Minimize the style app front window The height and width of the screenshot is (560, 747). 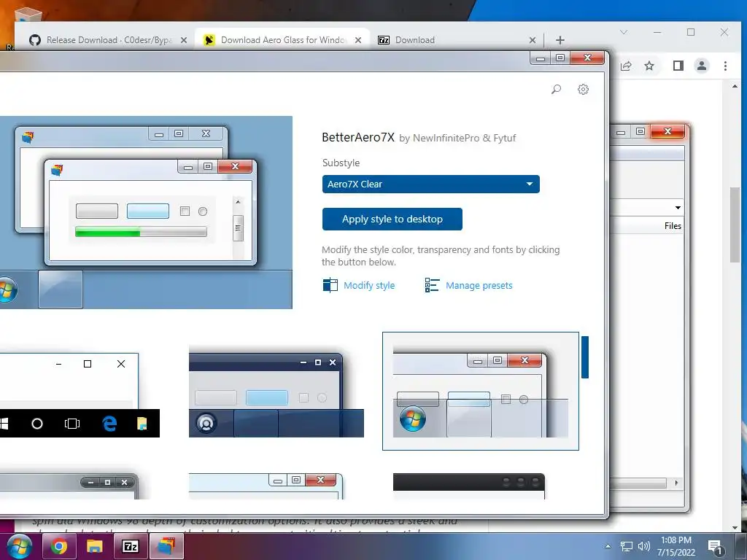(x=541, y=58)
